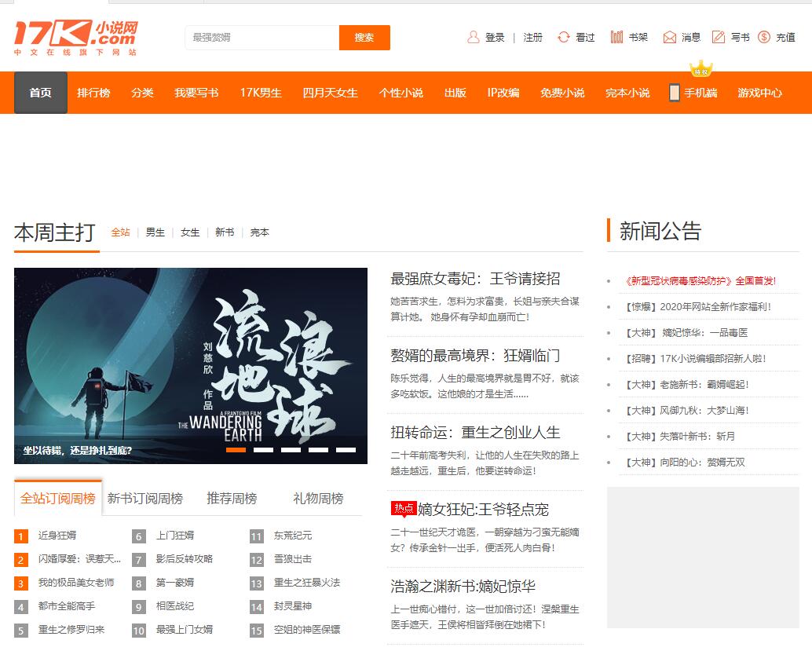Select 全站 filter under 本周主打

[x=121, y=232]
